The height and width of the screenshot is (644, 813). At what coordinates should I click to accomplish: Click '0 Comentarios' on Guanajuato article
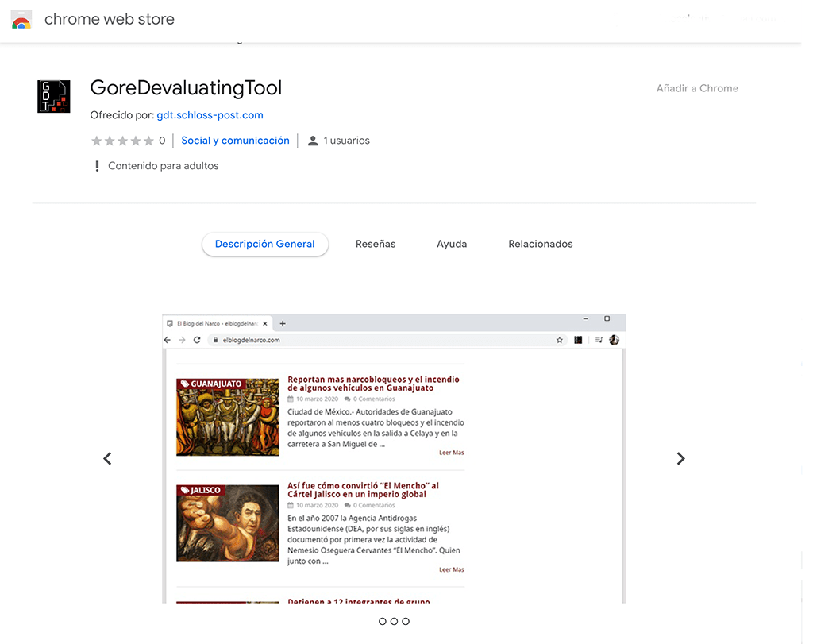370,399
